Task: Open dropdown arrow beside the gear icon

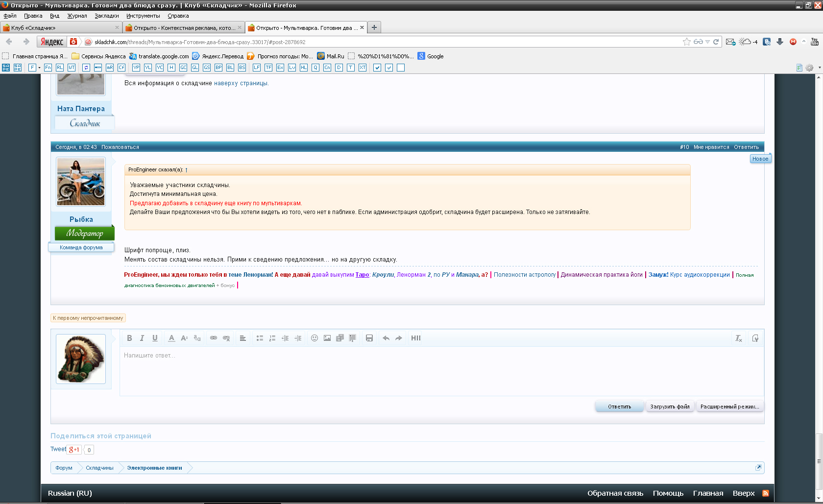Action: 819,68
